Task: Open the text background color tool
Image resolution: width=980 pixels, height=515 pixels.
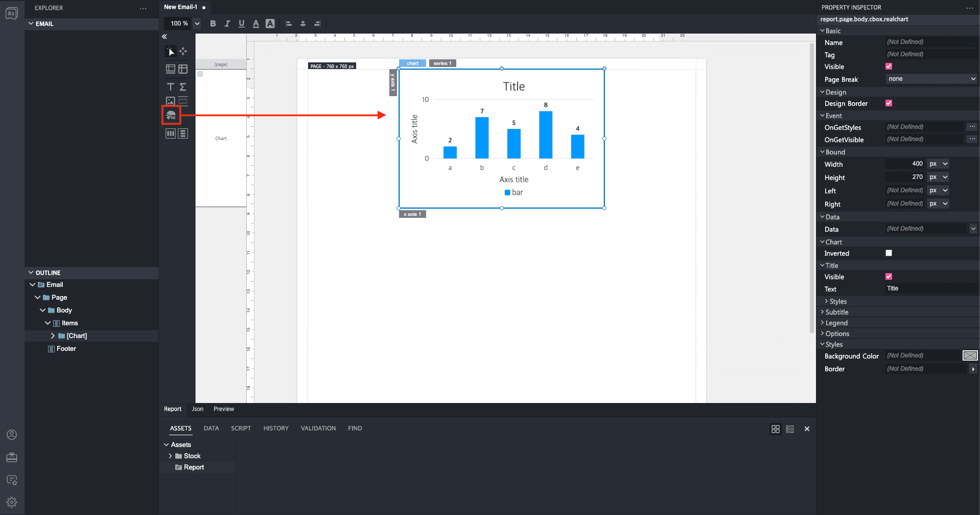Action: pyautogui.click(x=270, y=24)
